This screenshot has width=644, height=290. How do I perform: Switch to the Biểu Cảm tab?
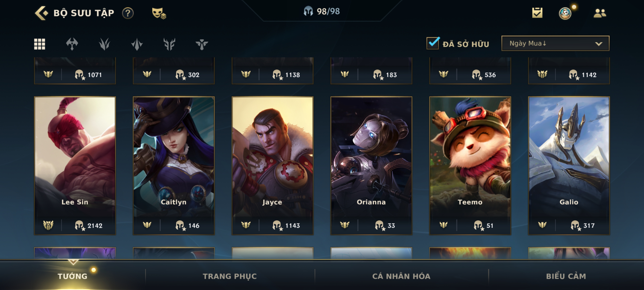[566, 276]
